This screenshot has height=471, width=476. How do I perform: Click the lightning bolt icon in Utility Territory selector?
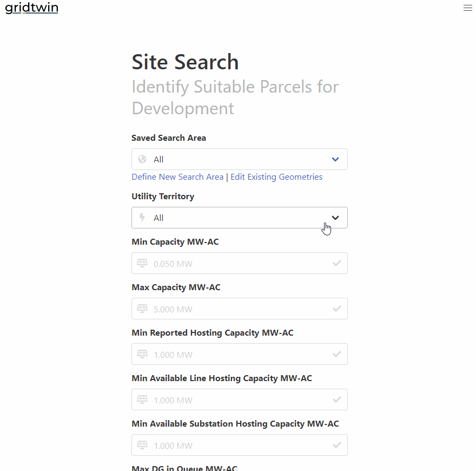pyautogui.click(x=142, y=218)
